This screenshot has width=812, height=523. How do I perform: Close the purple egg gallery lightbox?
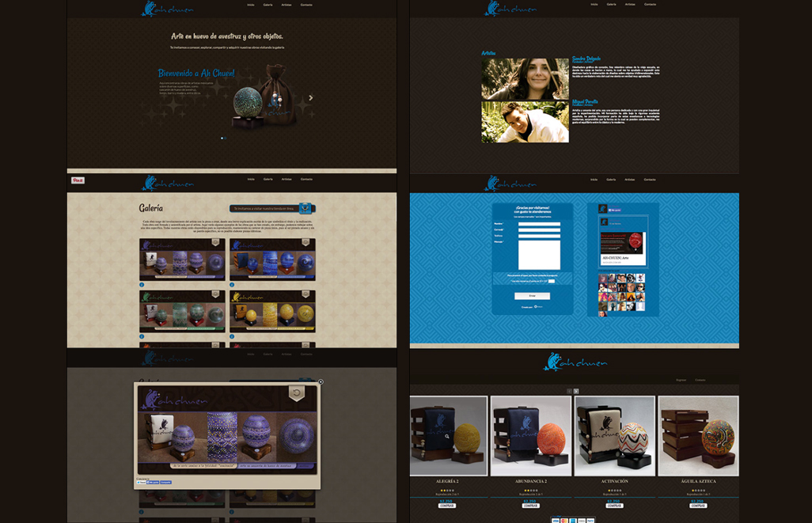point(321,382)
